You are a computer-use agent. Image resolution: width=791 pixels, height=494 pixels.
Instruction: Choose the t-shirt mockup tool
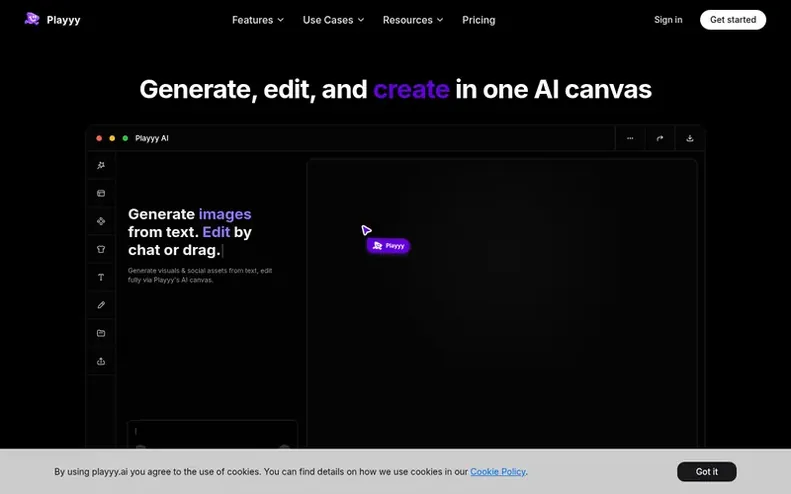tap(101, 249)
